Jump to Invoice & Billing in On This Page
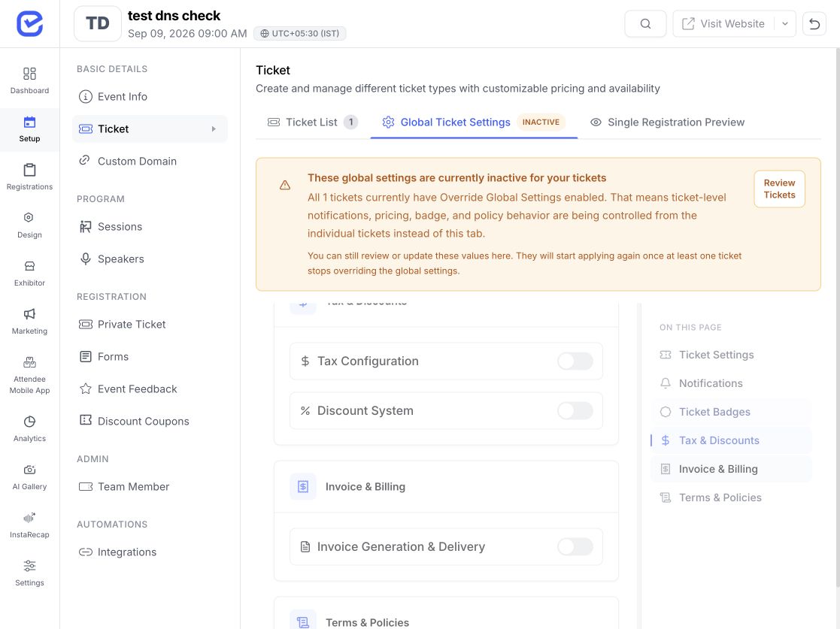The height and width of the screenshot is (629, 840). point(731,469)
